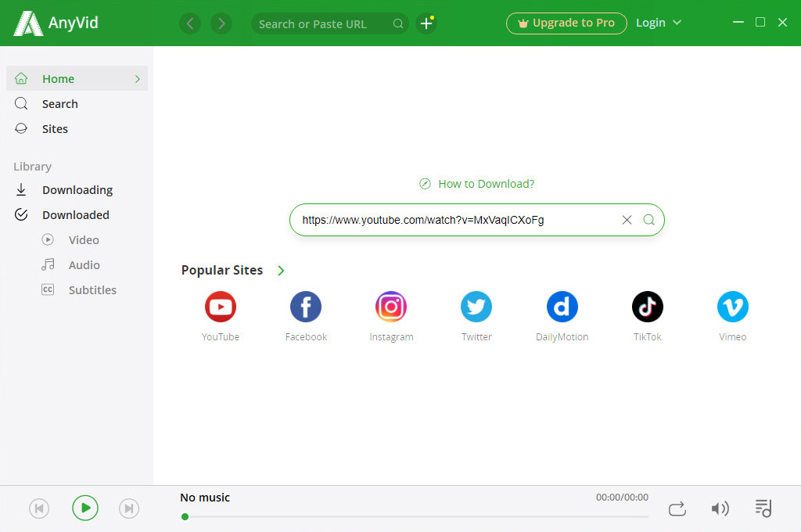This screenshot has width=801, height=532.
Task: Click the Video play circle icon
Action: point(48,239)
